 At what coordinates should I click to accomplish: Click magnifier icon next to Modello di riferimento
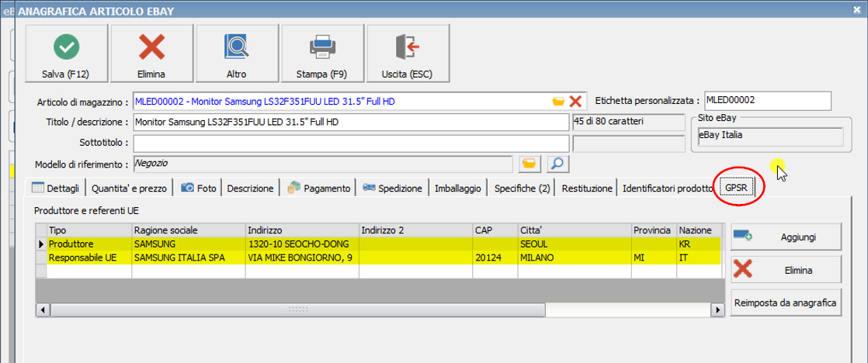pos(558,164)
